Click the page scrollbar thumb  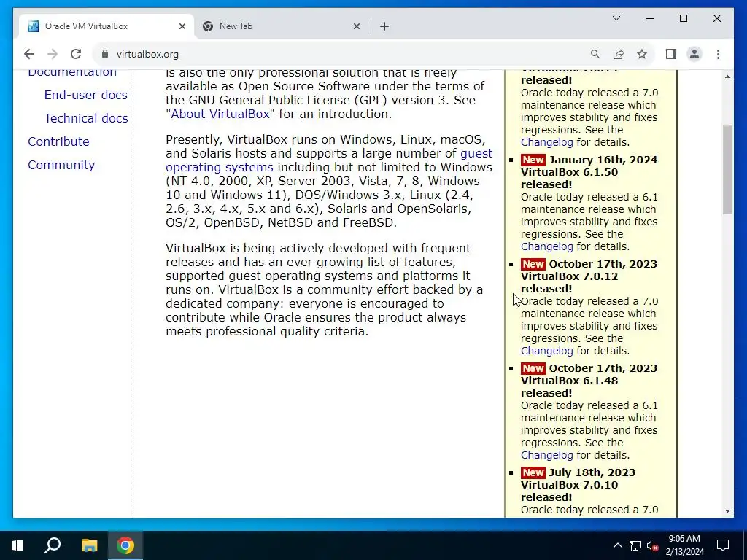coord(727,169)
